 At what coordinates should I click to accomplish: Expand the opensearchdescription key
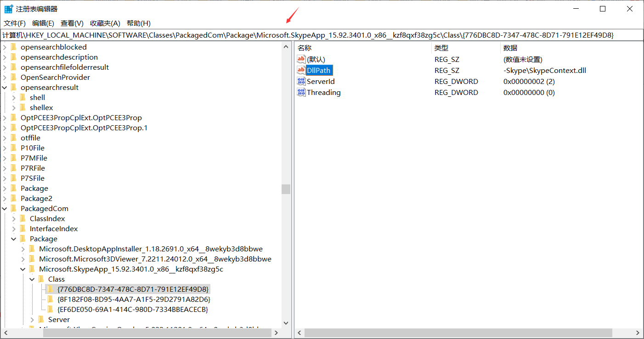[x=5, y=57]
